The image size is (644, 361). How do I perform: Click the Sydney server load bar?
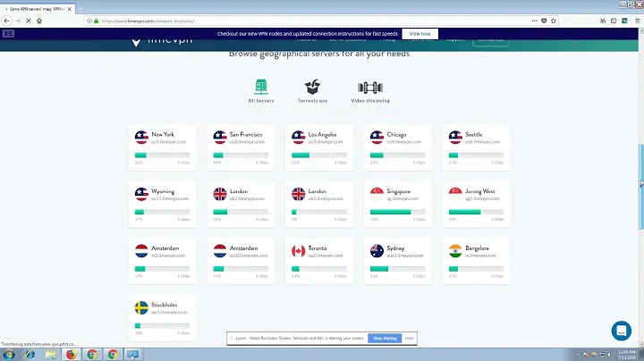(397, 269)
